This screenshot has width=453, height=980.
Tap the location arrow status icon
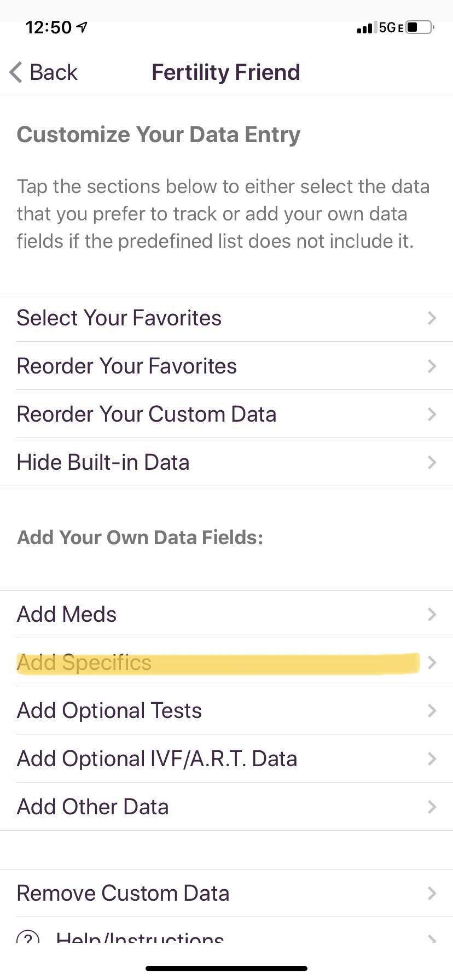(x=82, y=27)
